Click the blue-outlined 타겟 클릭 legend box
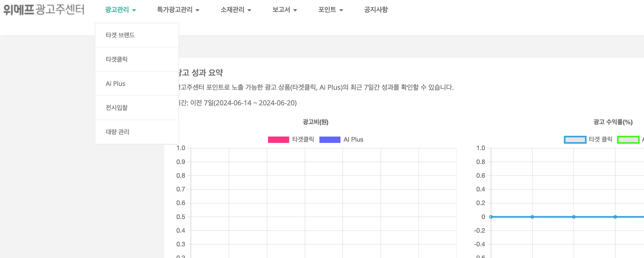This screenshot has width=644, height=258. point(575,140)
